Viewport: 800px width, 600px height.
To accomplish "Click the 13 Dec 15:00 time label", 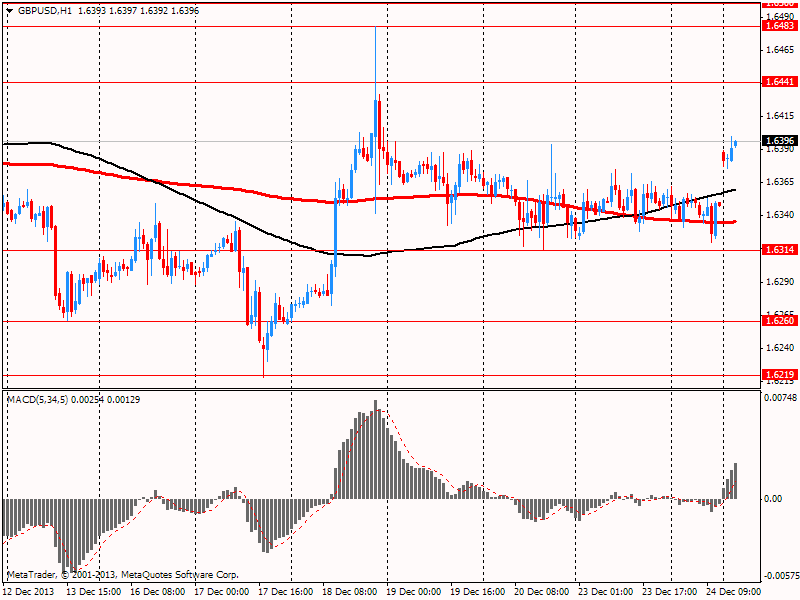I will coord(94,591).
